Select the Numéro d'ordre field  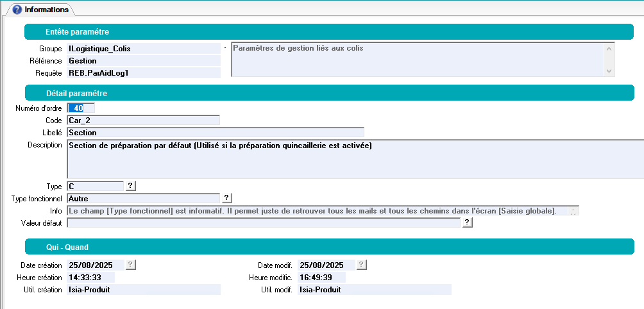click(81, 108)
